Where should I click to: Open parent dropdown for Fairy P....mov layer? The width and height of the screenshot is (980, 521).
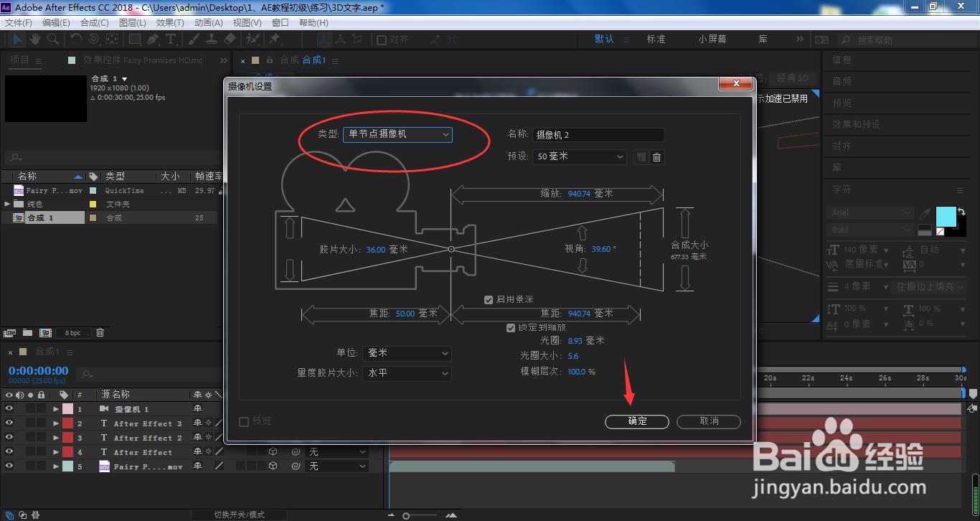point(336,466)
